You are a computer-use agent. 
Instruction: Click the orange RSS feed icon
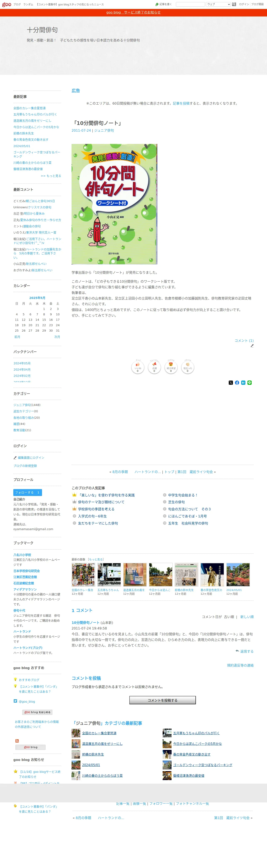coord(17,741)
